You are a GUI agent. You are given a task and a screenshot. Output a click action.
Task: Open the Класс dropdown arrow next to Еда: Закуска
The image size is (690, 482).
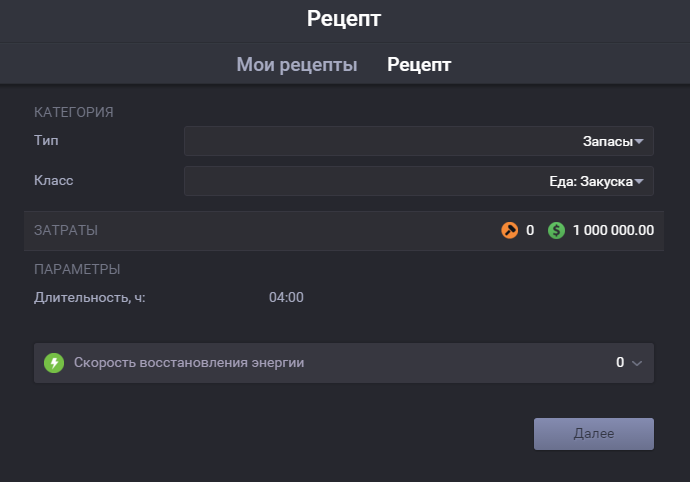pos(639,181)
